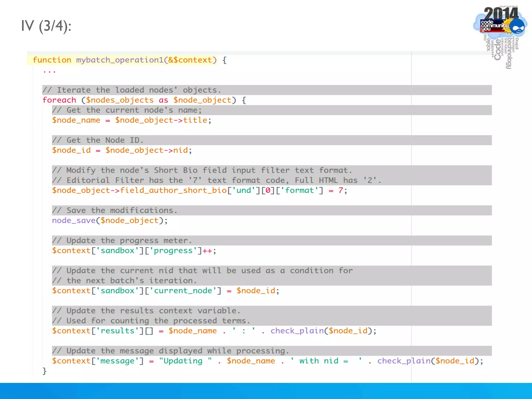Click the field_author_short_bio format assignment line
532x399 pixels.
(x=199, y=190)
